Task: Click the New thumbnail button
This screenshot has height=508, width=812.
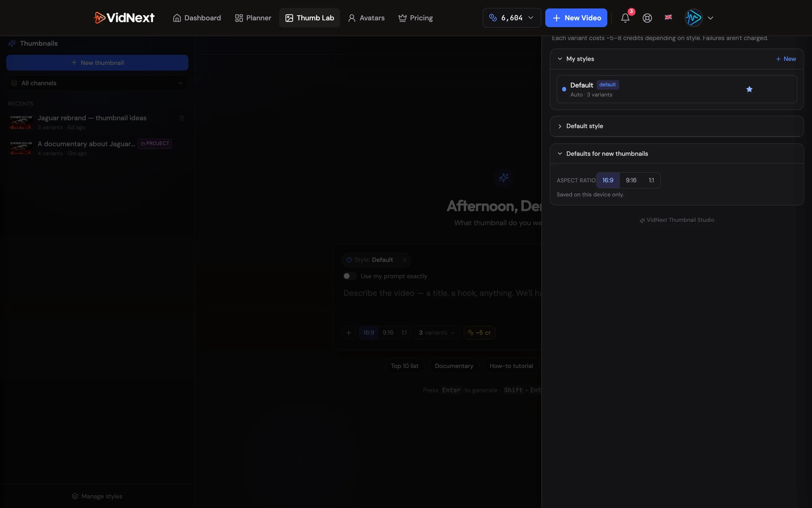Action: pos(97,63)
